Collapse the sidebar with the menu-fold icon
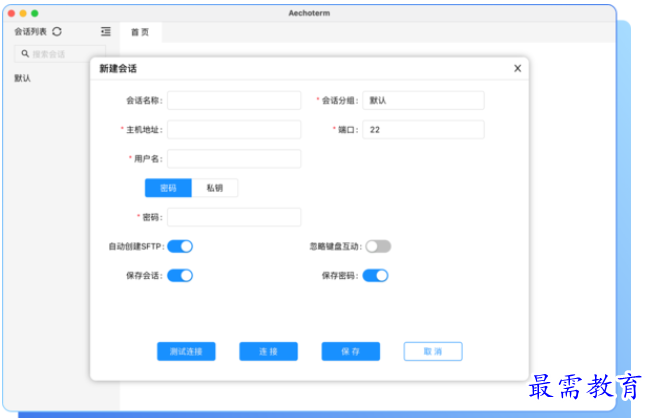Image resolution: width=650 pixels, height=418 pixels. pos(106,32)
